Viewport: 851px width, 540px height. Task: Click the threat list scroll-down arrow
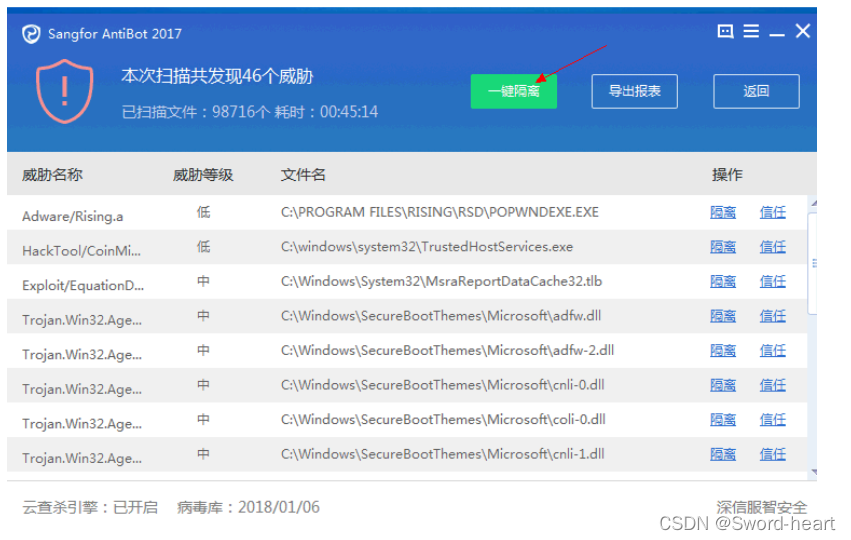coord(813,472)
